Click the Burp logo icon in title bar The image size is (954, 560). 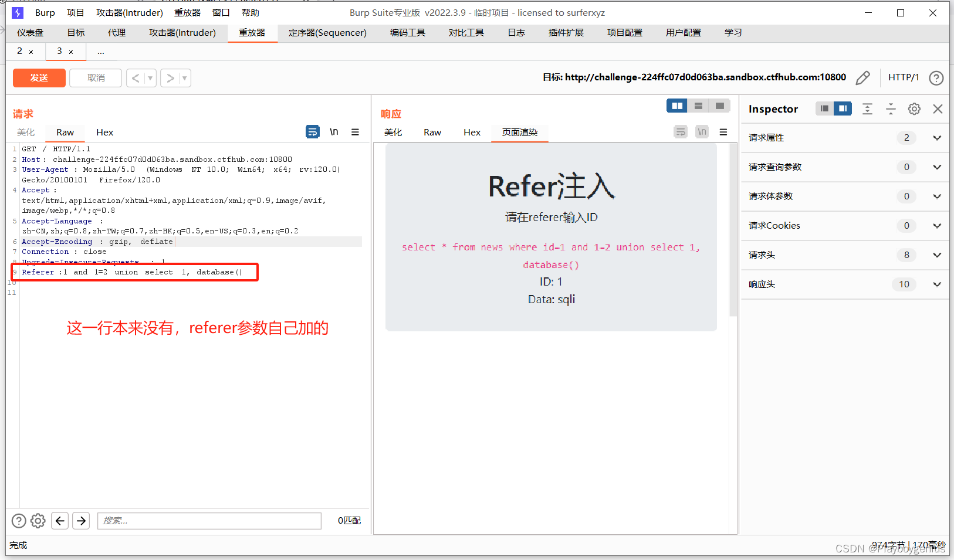(x=18, y=12)
